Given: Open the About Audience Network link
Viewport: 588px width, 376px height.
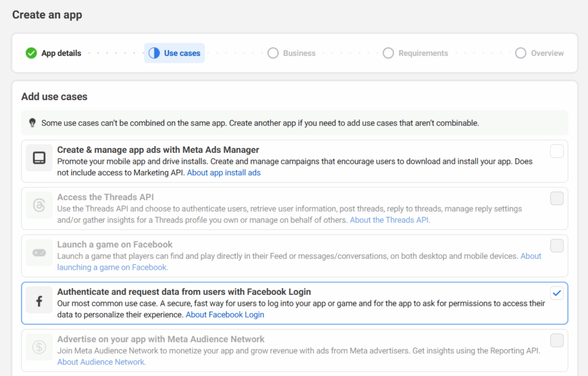Looking at the screenshot, I should (x=102, y=362).
